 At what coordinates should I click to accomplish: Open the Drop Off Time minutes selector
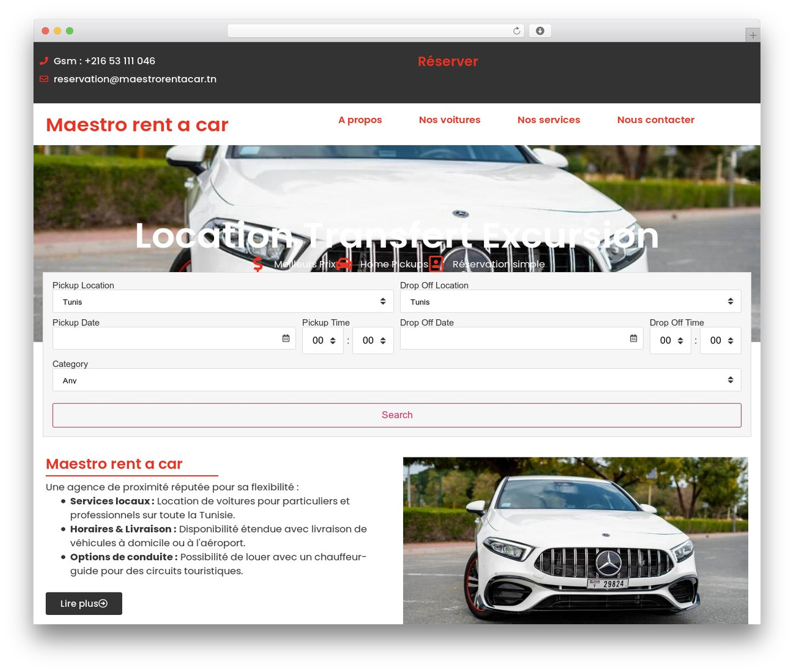tap(721, 340)
